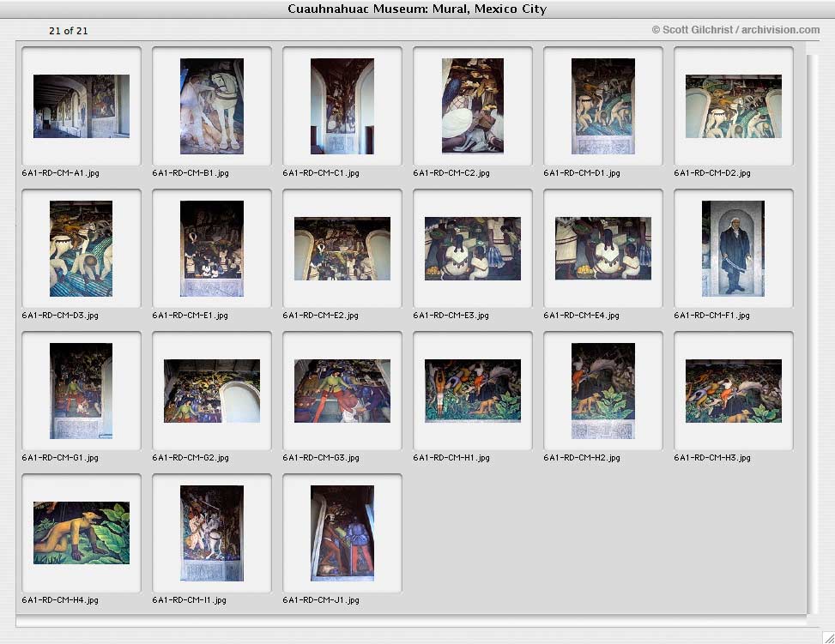This screenshot has width=835, height=644.
Task: Click the filename label 6A1-RD-CM-G3.jpg
Action: tap(321, 457)
